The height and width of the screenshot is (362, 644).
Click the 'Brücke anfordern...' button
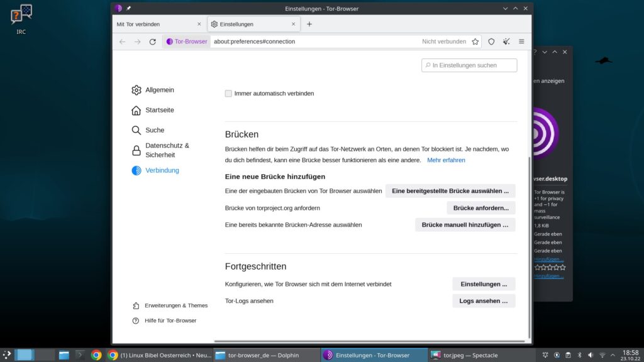coord(481,208)
